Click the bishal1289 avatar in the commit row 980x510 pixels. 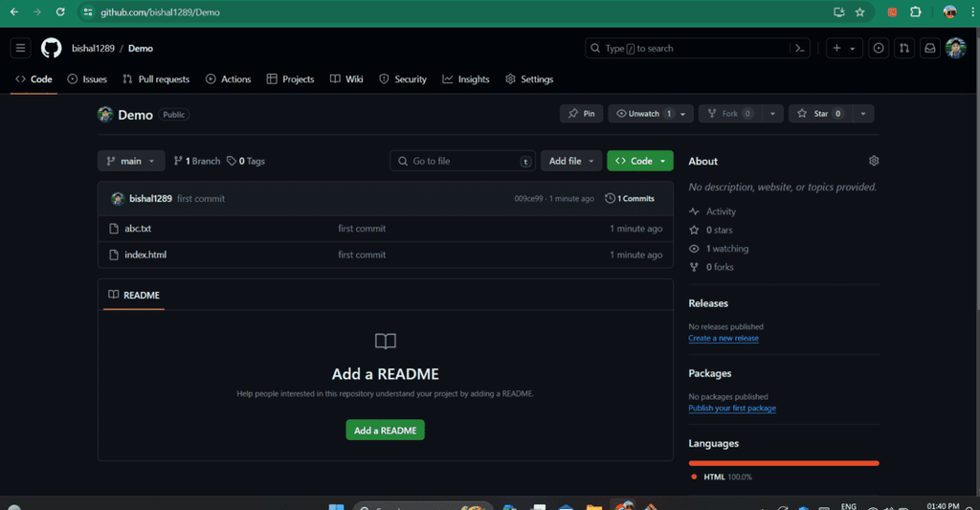[118, 199]
